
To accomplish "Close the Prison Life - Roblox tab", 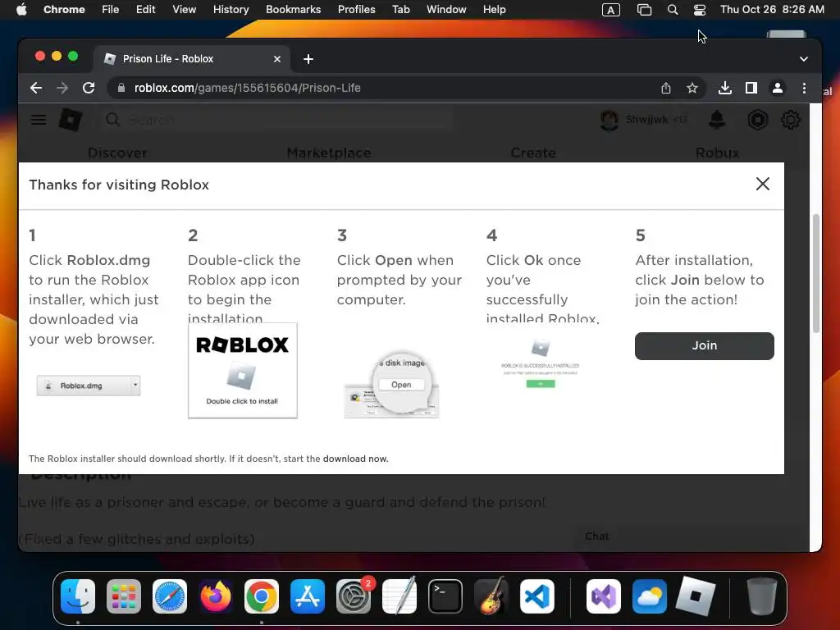I will [x=277, y=59].
